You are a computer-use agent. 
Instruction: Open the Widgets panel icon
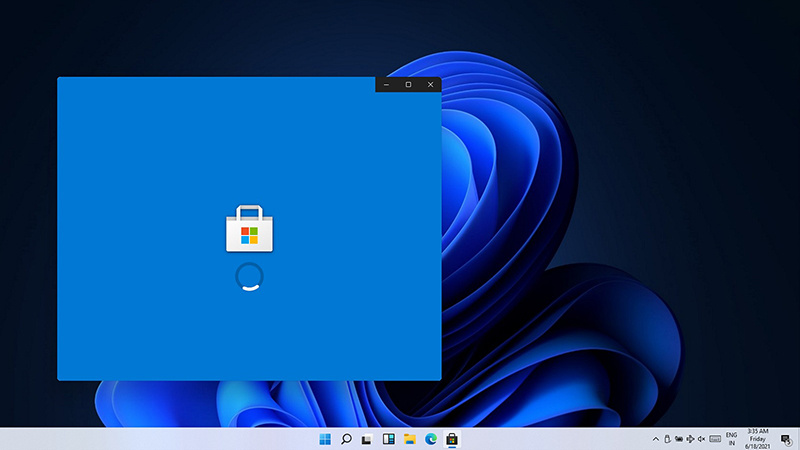pyautogui.click(x=388, y=439)
